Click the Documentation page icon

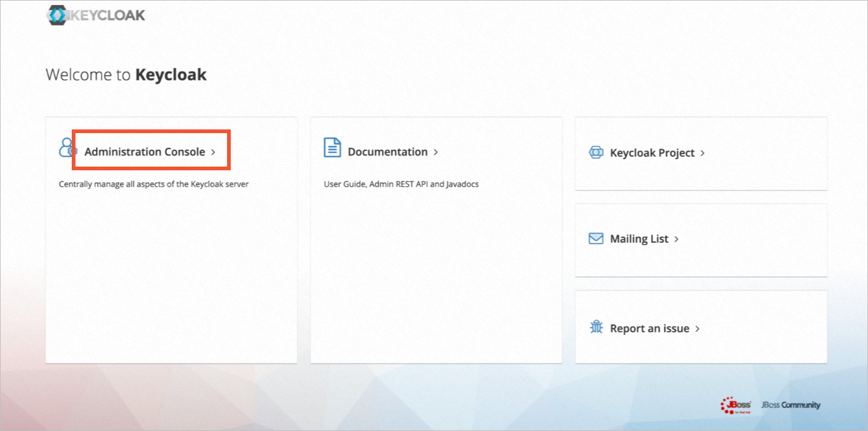[332, 147]
